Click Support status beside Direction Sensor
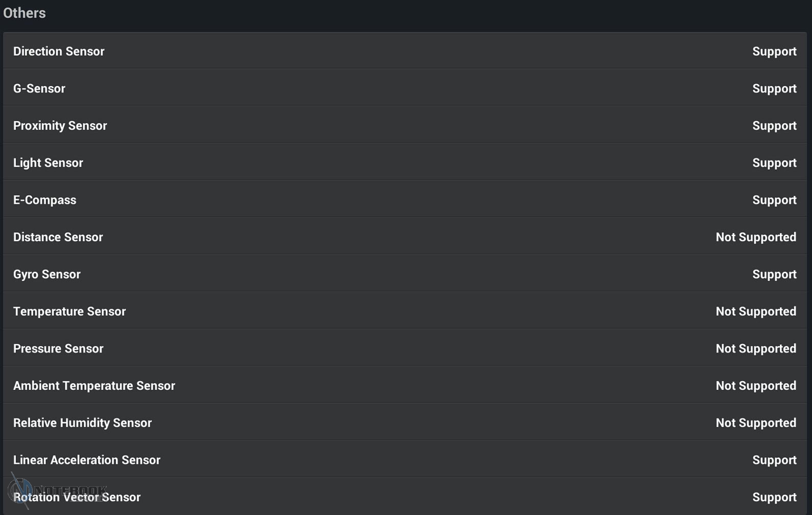The height and width of the screenshot is (515, 812). pyautogui.click(x=774, y=52)
